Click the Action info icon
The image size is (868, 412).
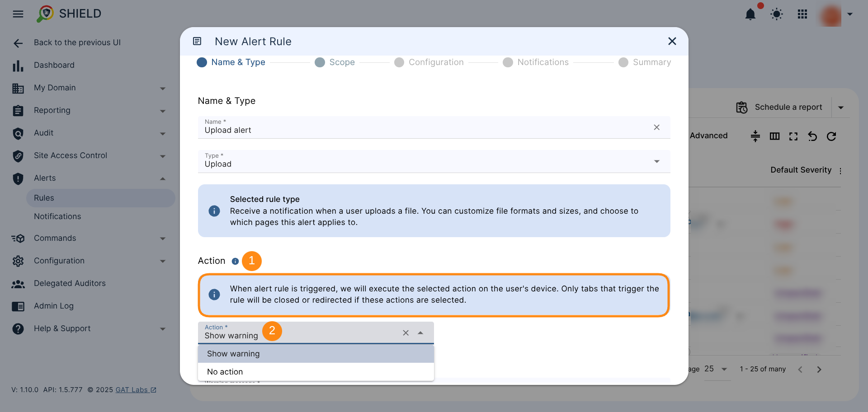click(x=235, y=261)
